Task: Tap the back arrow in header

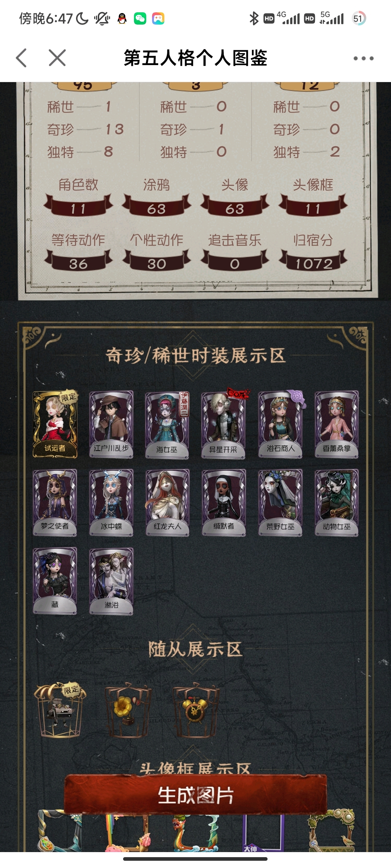Action: click(21, 58)
